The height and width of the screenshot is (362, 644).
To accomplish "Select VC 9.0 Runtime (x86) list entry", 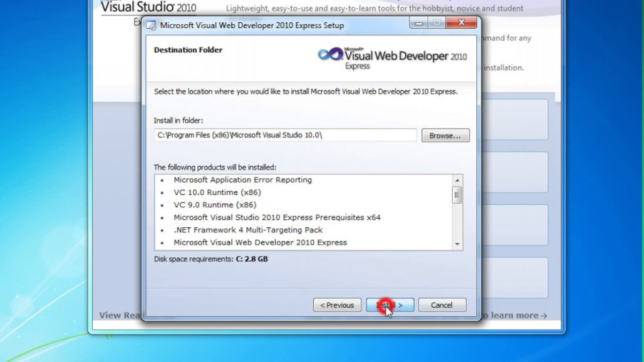I will [x=214, y=204].
